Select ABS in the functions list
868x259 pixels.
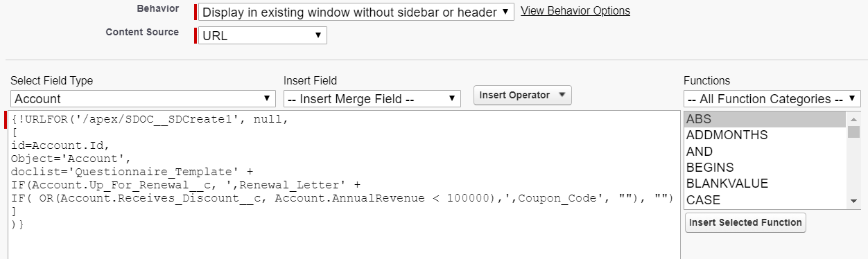point(765,119)
